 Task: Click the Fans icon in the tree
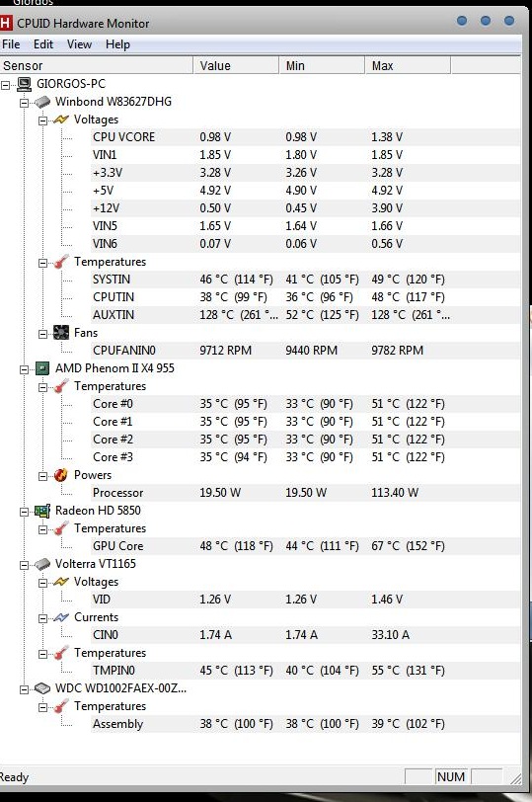pos(61,333)
